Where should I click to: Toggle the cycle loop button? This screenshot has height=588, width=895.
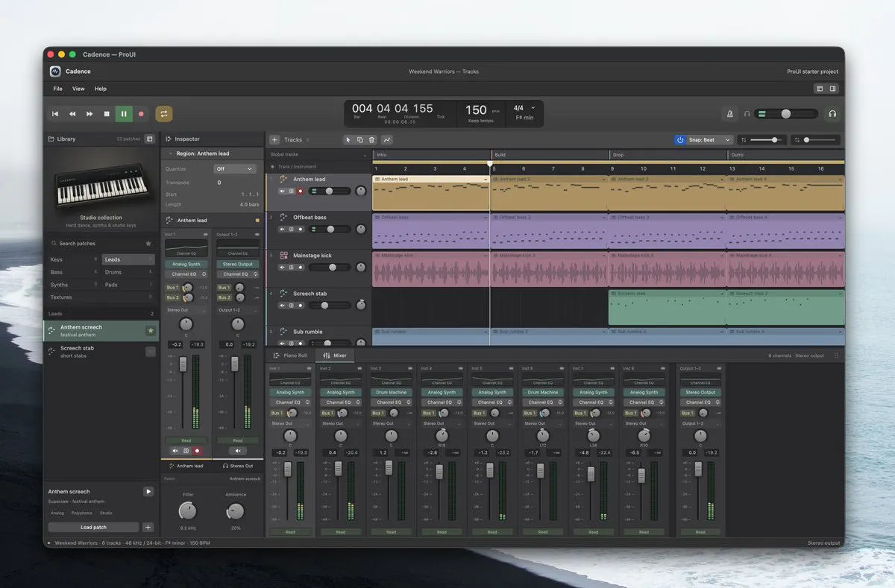tap(163, 114)
